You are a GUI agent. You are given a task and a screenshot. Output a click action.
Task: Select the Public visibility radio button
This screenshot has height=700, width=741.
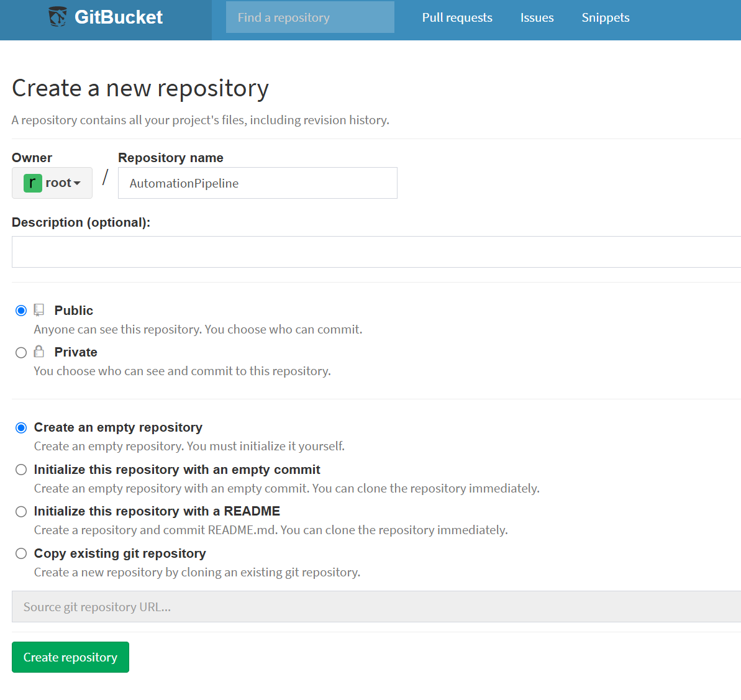20,311
